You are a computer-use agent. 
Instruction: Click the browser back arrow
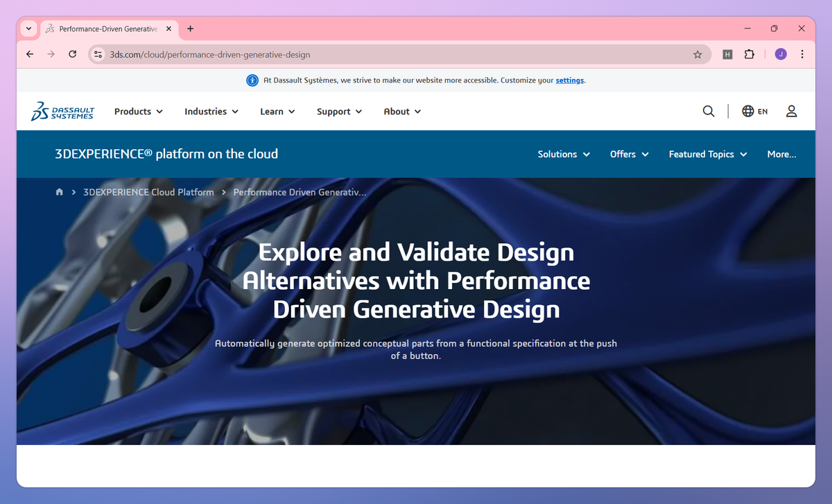tap(29, 54)
